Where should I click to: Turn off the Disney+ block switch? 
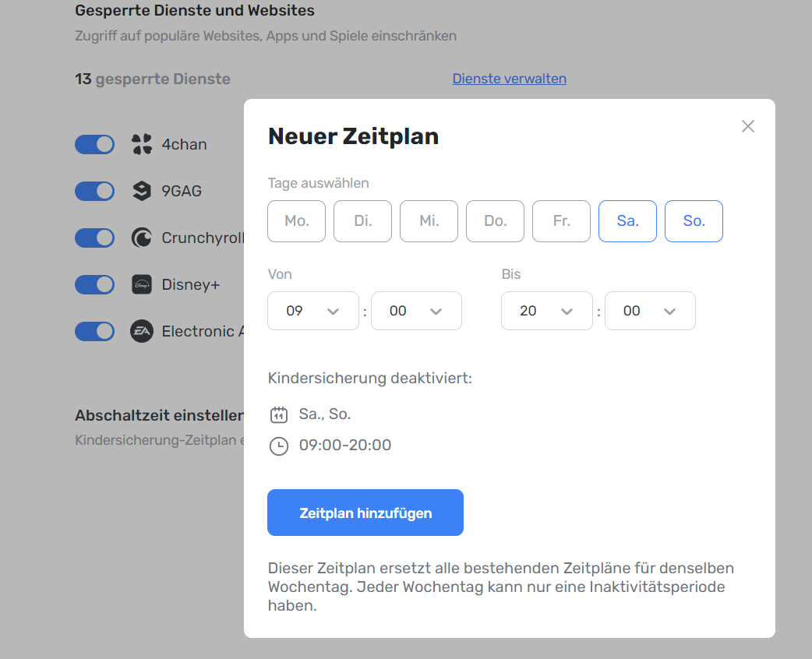coord(95,284)
